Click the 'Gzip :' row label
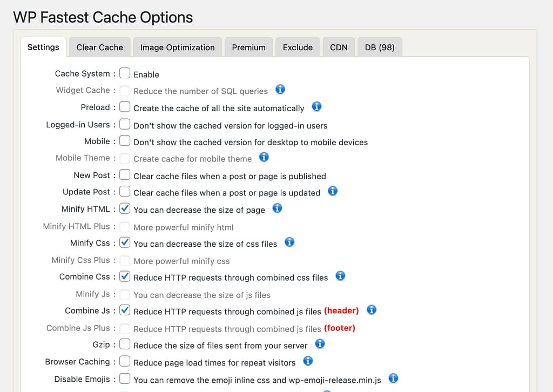Viewport: 553px width, 392px height. (104, 345)
